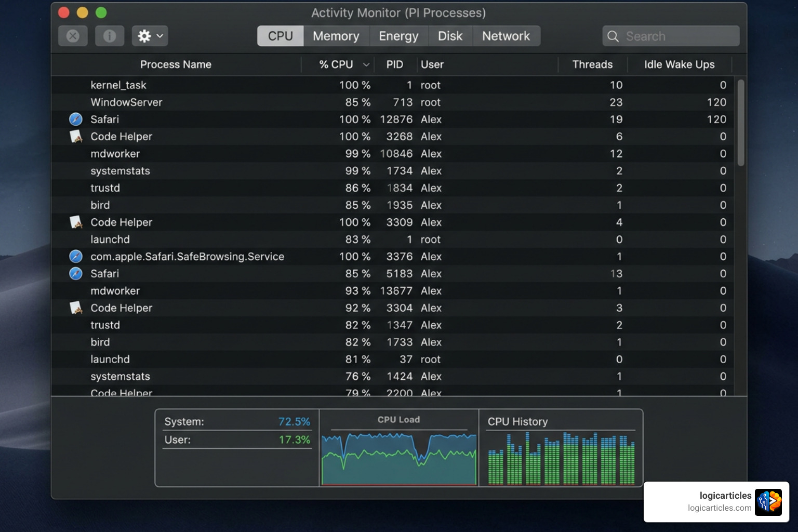This screenshot has width=798, height=532.
Task: Select the kernel_task process row
Action: point(393,85)
